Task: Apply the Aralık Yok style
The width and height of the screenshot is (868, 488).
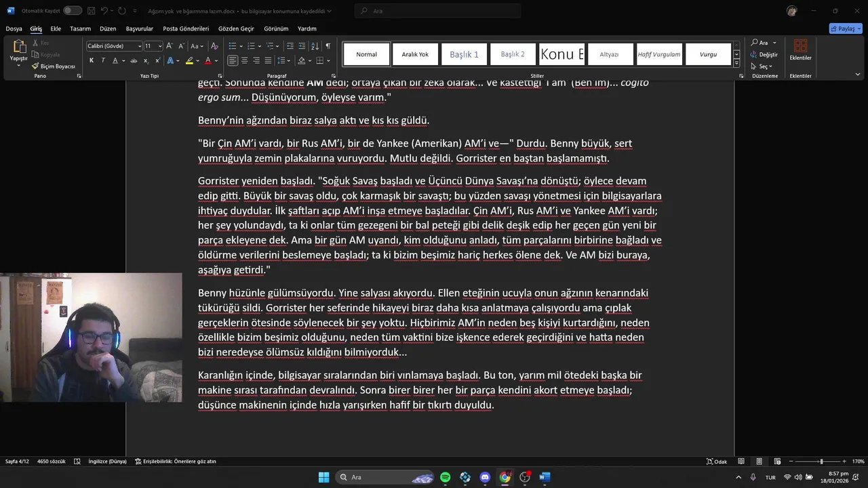Action: click(x=415, y=54)
